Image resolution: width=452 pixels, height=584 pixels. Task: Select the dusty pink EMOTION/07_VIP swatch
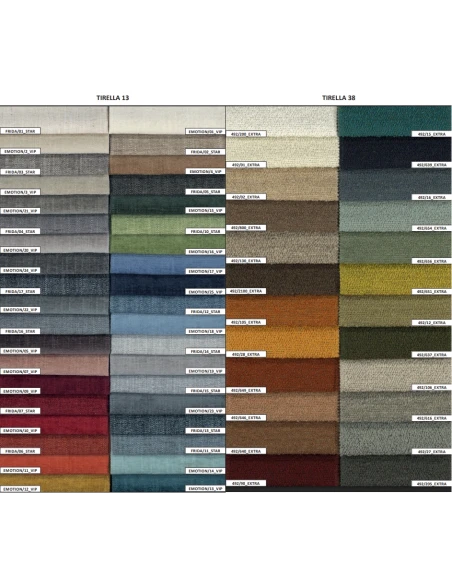click(x=54, y=365)
